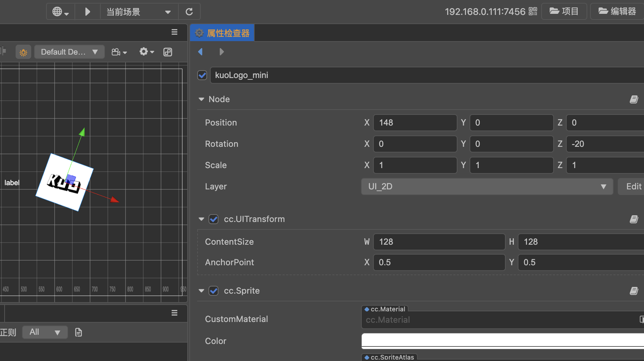Viewport: 644px width, 361px height.
Task: Collapse the Node section
Action: coord(201,99)
